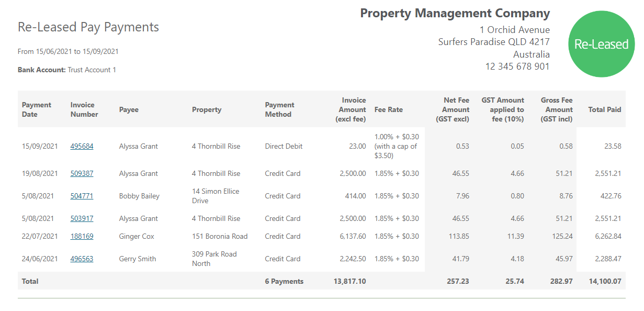The image size is (644, 311).
Task: Open Gerry Smith's invoice 496563
Action: point(82,259)
